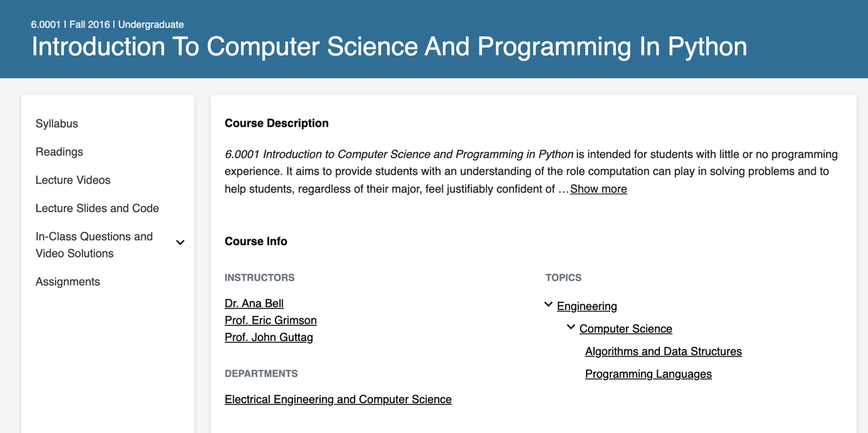Open Prof. Eric Grimson's profile link
Screen dimensions: 868x433
point(271,321)
